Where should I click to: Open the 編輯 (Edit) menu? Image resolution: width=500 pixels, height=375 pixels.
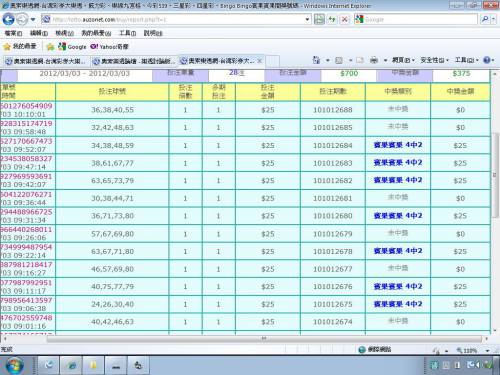coord(39,33)
